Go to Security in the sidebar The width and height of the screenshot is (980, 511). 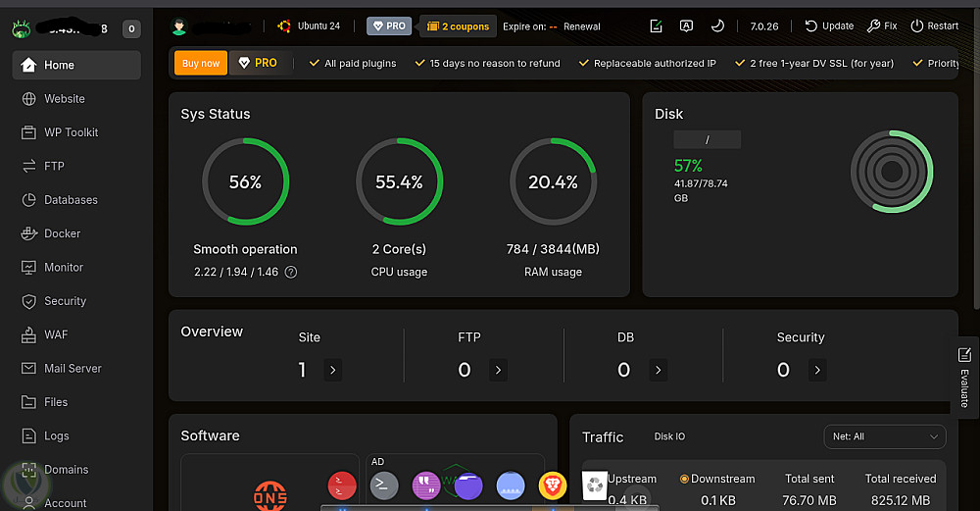[76, 301]
